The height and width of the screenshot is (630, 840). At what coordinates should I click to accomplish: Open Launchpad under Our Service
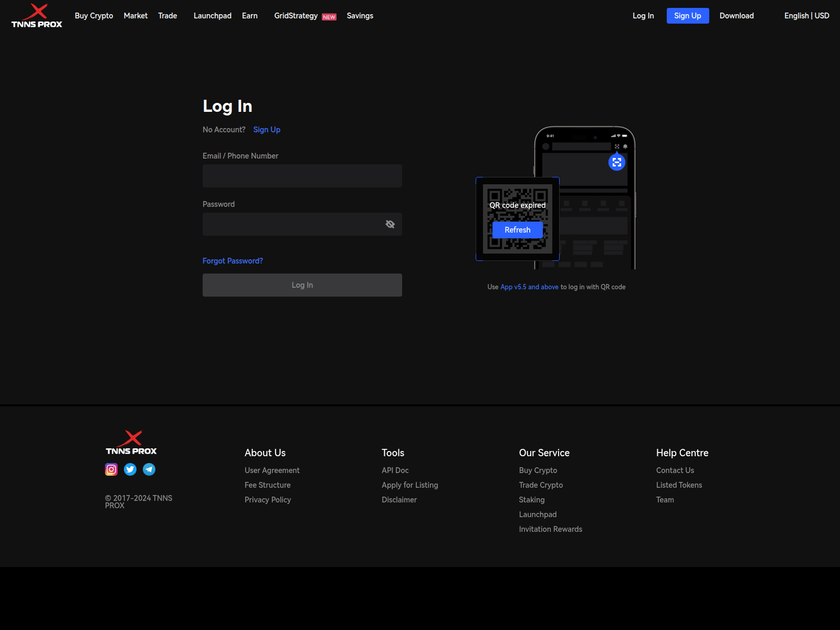[538, 514]
